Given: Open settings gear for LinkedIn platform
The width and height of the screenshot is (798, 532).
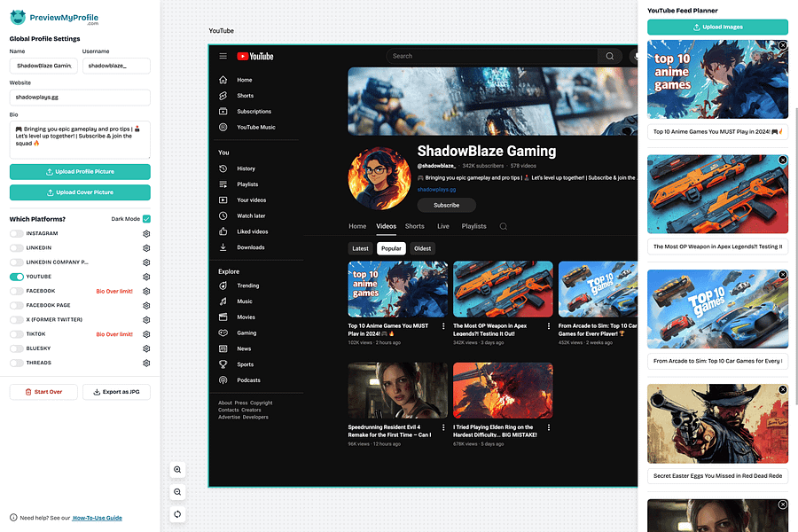Looking at the screenshot, I should (146, 248).
